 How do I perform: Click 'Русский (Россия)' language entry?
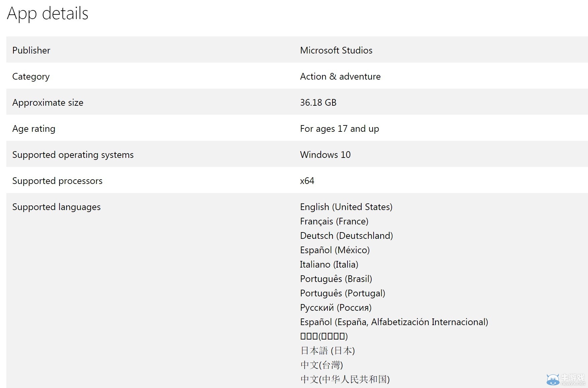(x=336, y=308)
